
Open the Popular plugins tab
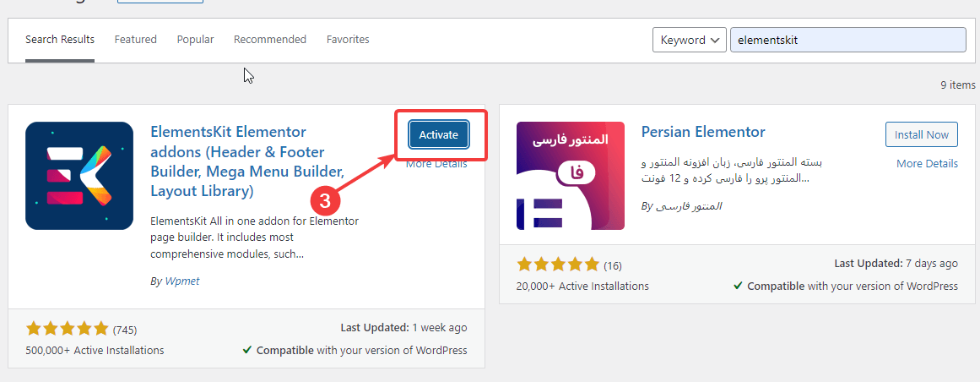[x=195, y=40]
